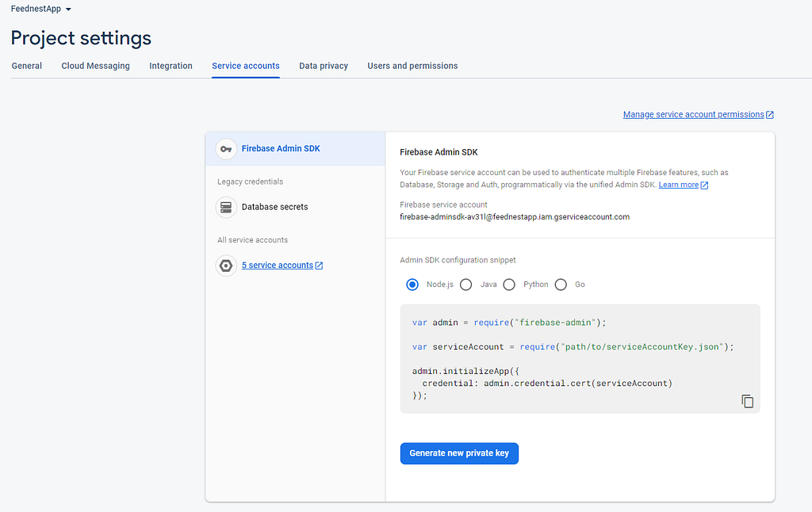Copy the configuration snippet with copy icon

[x=747, y=401]
